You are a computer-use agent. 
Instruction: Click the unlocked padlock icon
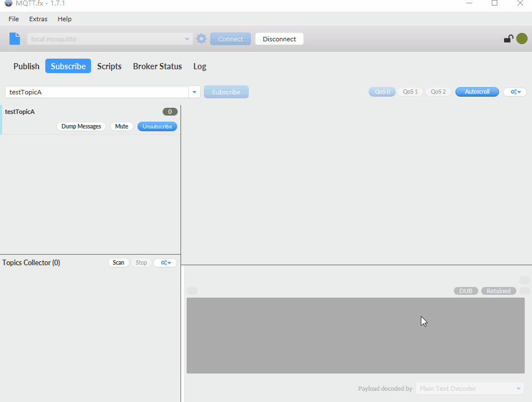pyautogui.click(x=509, y=39)
